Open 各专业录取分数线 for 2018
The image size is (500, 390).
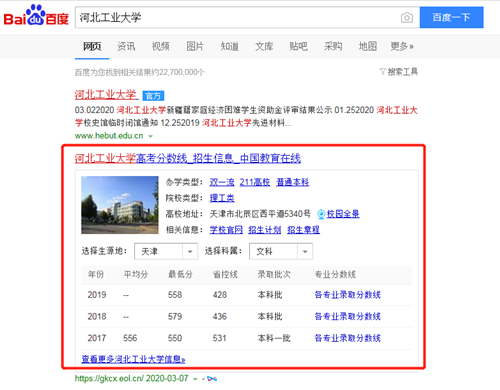348,316
